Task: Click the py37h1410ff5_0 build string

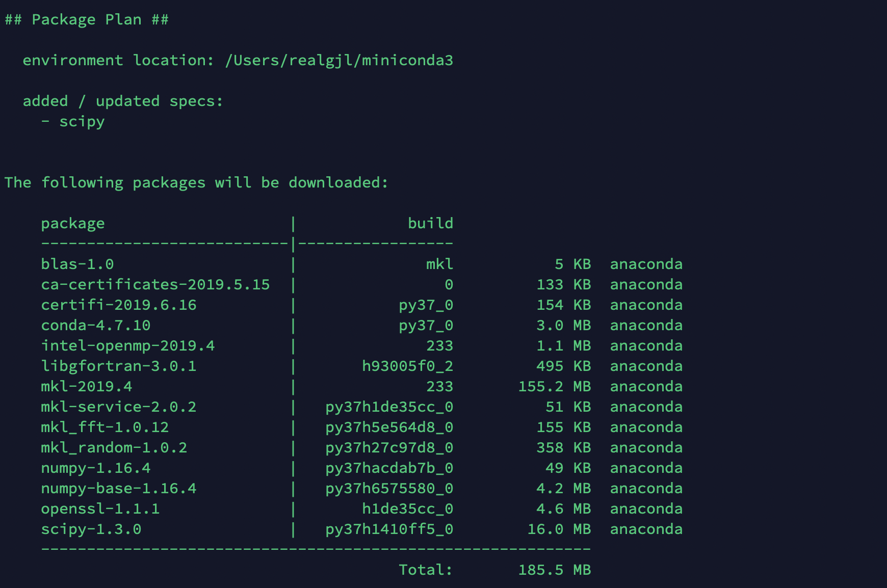Action: [x=389, y=530]
